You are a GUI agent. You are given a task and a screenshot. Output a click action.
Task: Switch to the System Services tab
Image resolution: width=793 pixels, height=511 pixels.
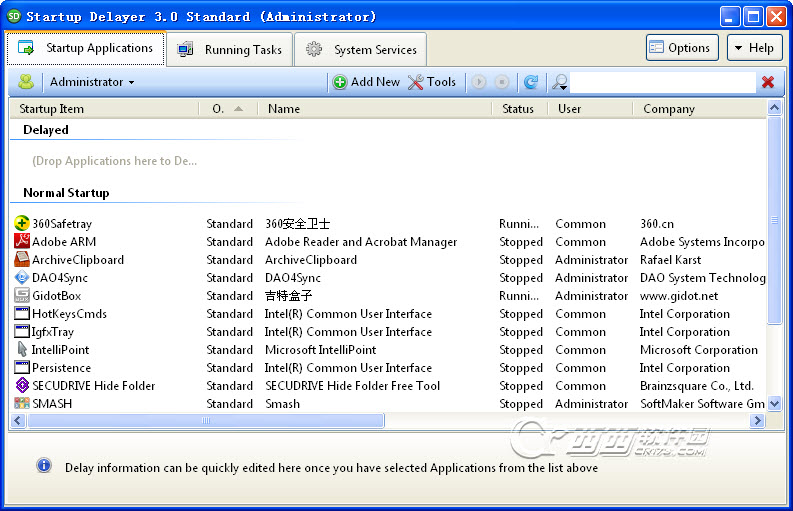[361, 49]
